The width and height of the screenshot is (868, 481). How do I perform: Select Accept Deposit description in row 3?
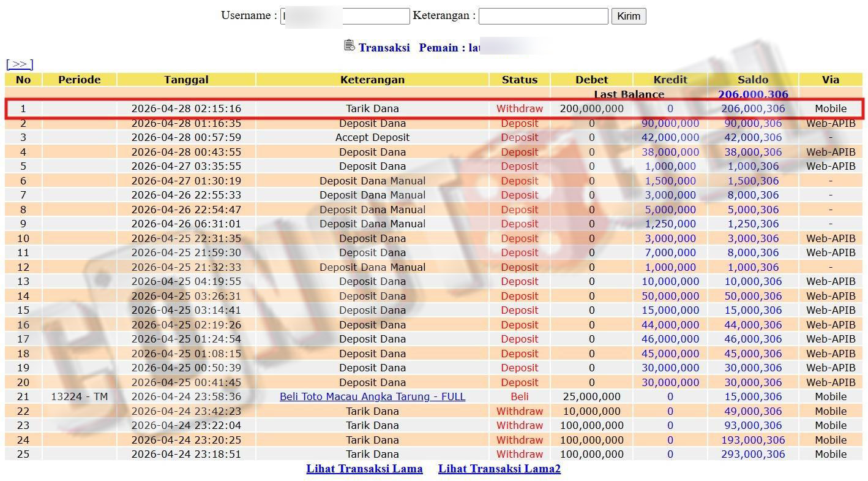372,137
